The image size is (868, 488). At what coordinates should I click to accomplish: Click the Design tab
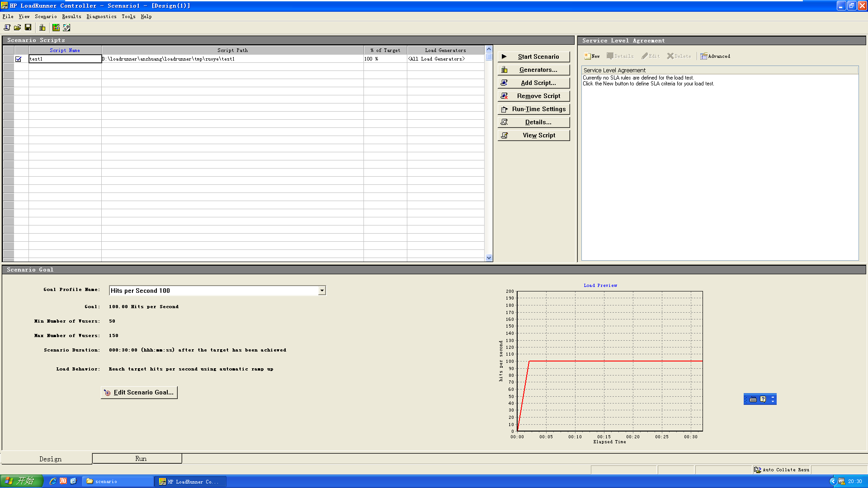click(50, 458)
